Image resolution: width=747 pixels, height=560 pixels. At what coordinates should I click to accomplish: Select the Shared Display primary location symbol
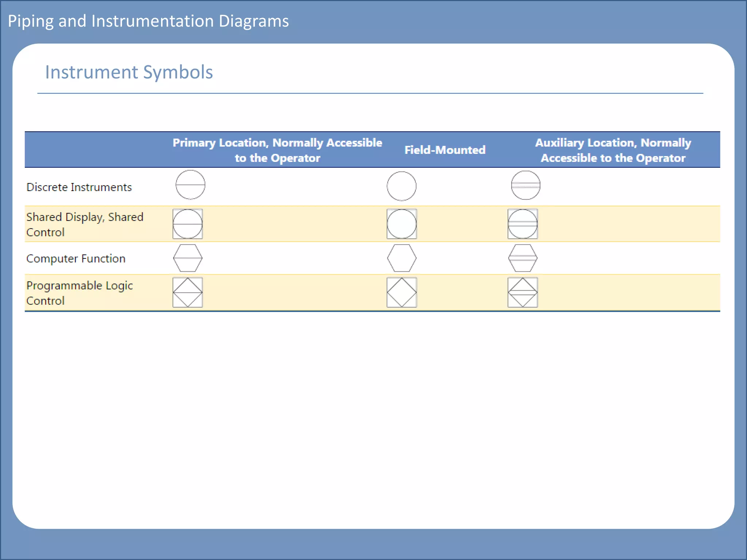[187, 224]
